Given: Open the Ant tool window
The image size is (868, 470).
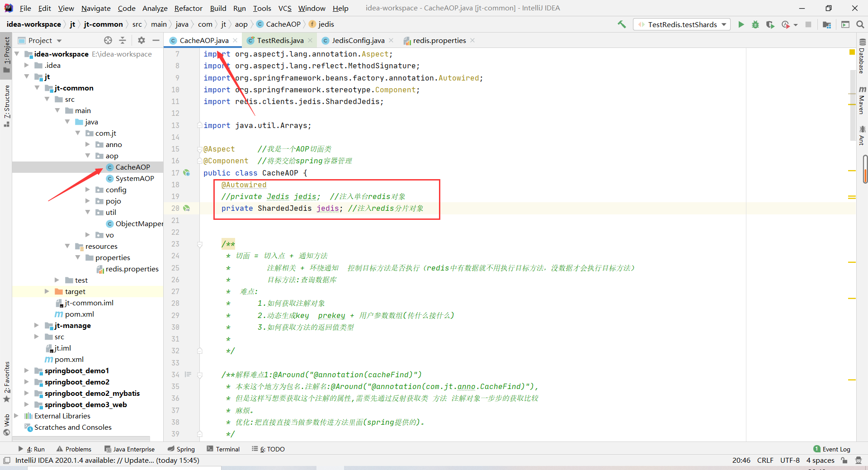Looking at the screenshot, I should [862, 136].
